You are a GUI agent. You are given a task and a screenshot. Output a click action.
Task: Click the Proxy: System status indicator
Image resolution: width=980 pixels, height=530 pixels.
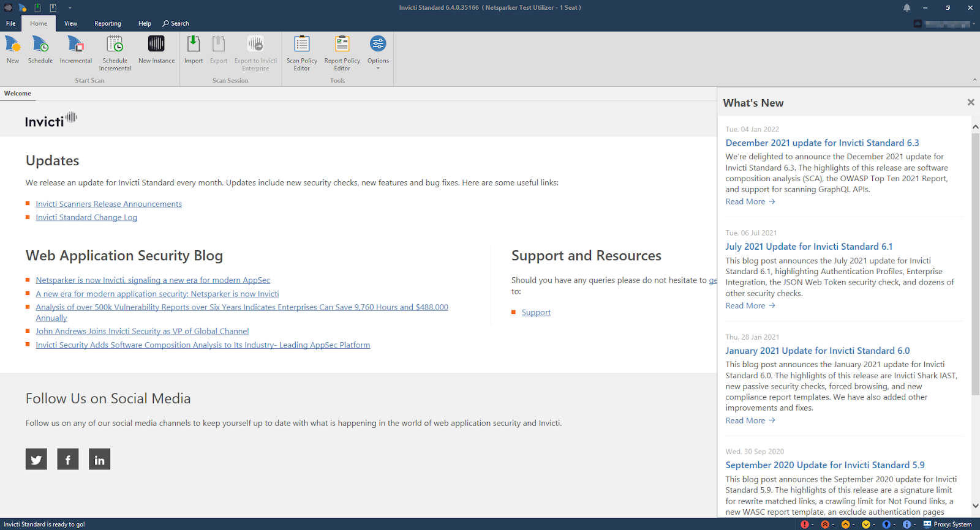tap(948, 524)
